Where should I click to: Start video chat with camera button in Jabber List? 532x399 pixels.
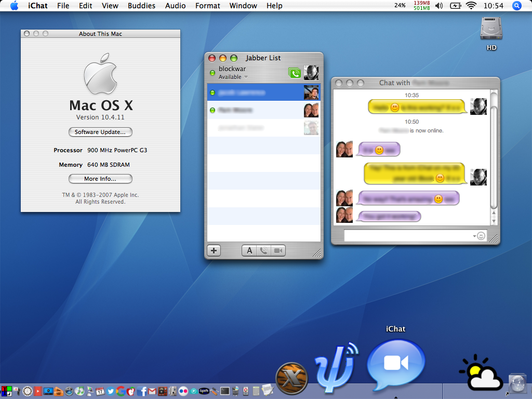[278, 251]
